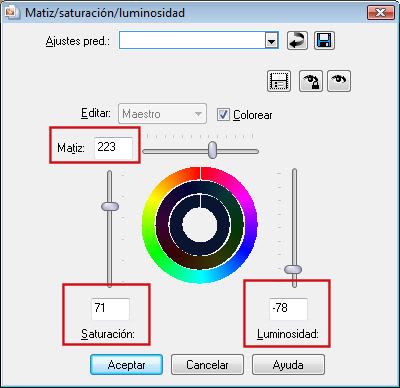The height and width of the screenshot is (388, 400).
Task: Click the Aceptar button
Action: [x=126, y=365]
